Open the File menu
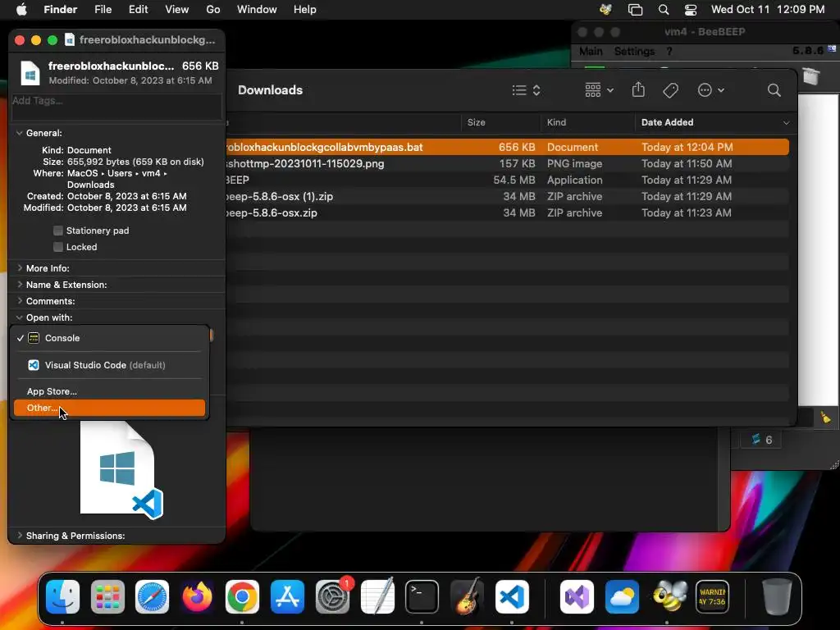This screenshot has height=630, width=840. pos(103,10)
